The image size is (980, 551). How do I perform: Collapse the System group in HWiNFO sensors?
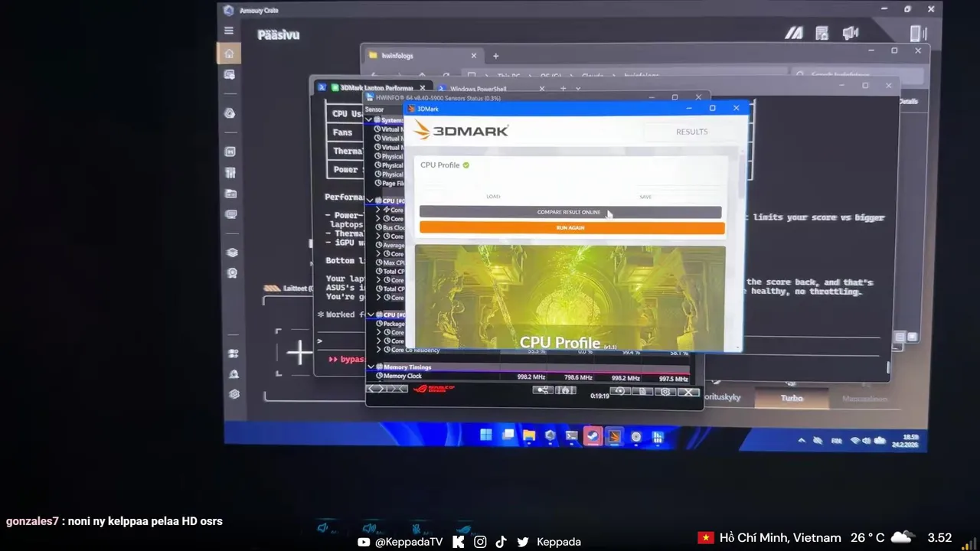click(x=369, y=120)
